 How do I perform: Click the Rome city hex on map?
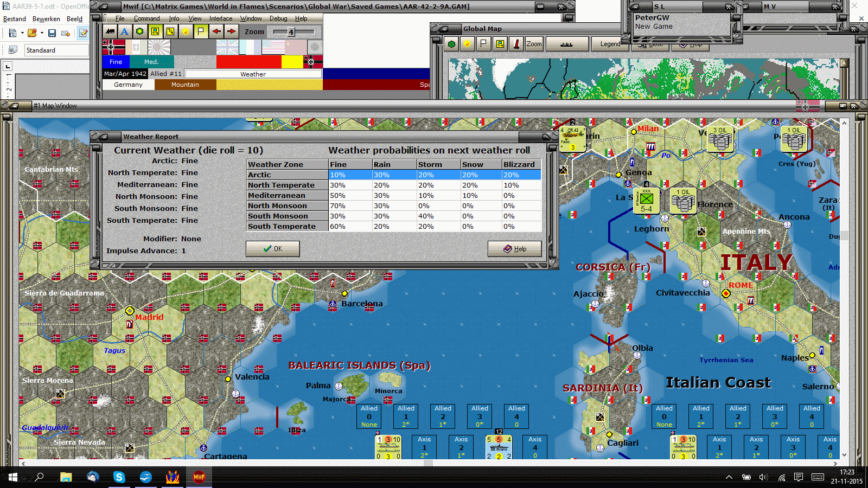[726, 293]
